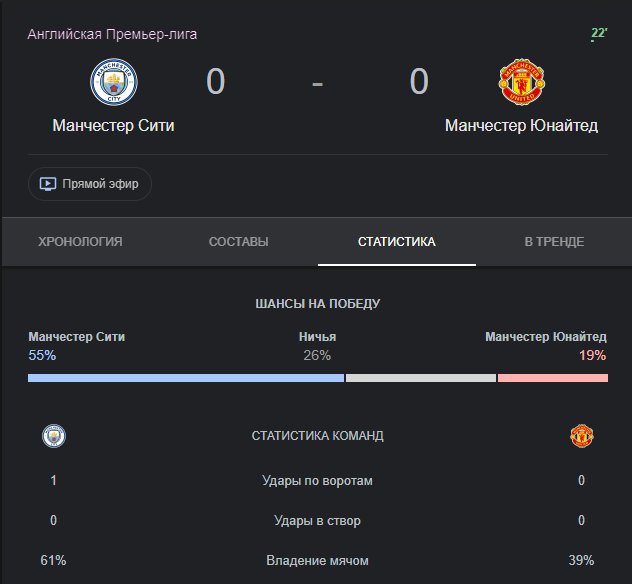This screenshot has width=632, height=584.
Task: Click small Manchester United logo in team stats
Action: [x=581, y=436]
